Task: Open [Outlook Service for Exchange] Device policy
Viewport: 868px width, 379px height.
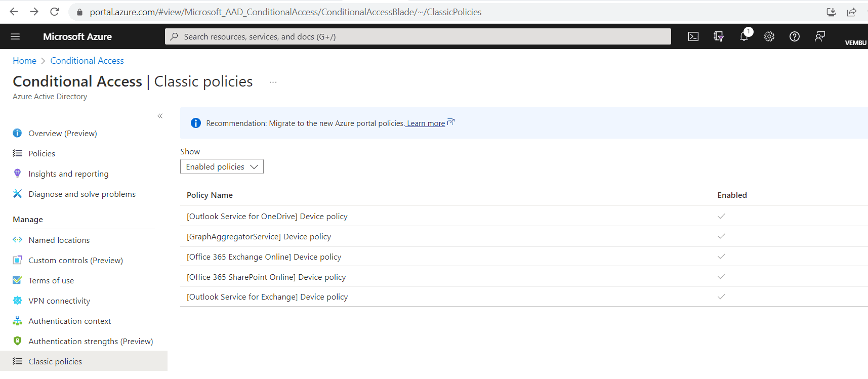Action: [267, 297]
